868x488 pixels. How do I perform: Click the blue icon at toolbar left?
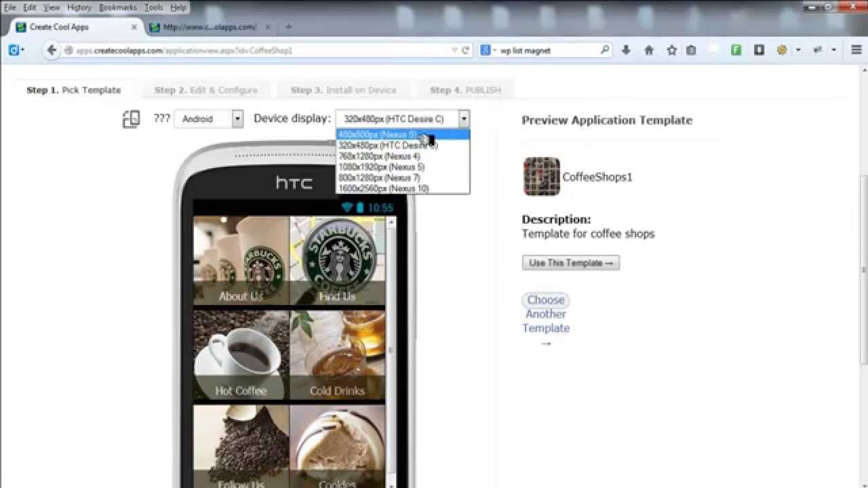click(14, 50)
